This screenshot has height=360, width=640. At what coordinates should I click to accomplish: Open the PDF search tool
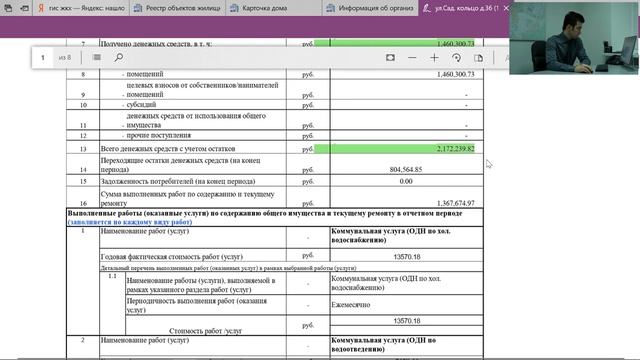tap(119, 58)
